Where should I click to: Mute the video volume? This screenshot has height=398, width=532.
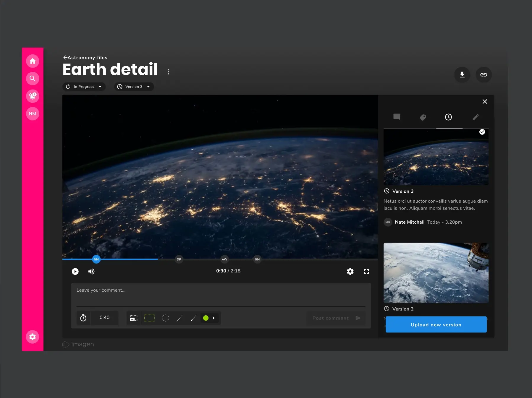point(91,272)
